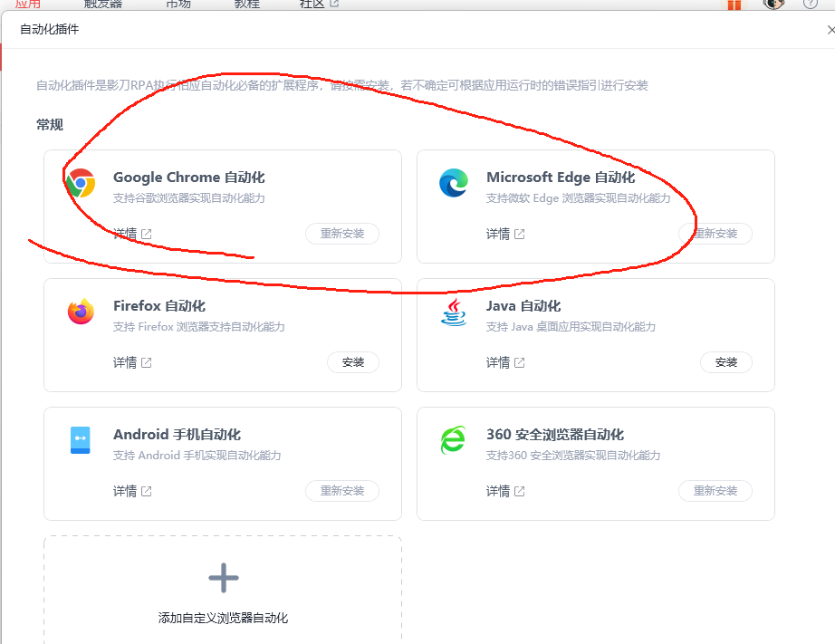
Task: Open 详情 for Microsoft Edge automation
Action: point(498,234)
